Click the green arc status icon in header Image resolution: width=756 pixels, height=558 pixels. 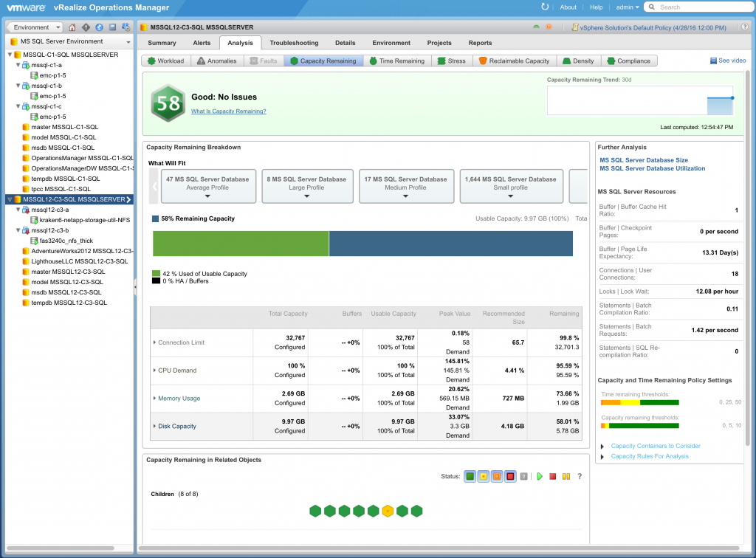coord(536,27)
